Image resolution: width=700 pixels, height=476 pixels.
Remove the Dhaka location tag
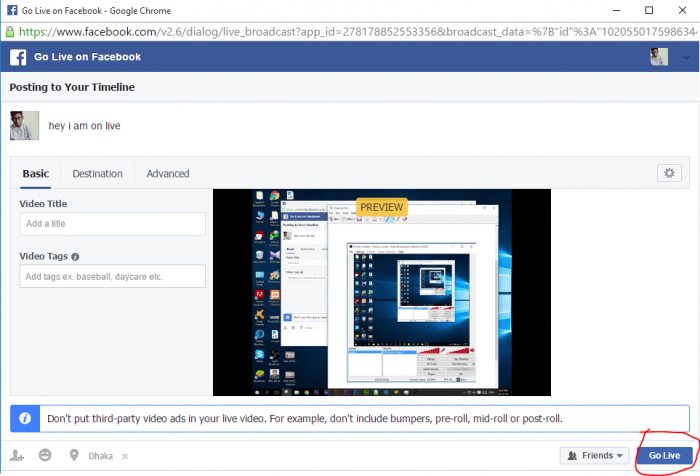[125, 456]
